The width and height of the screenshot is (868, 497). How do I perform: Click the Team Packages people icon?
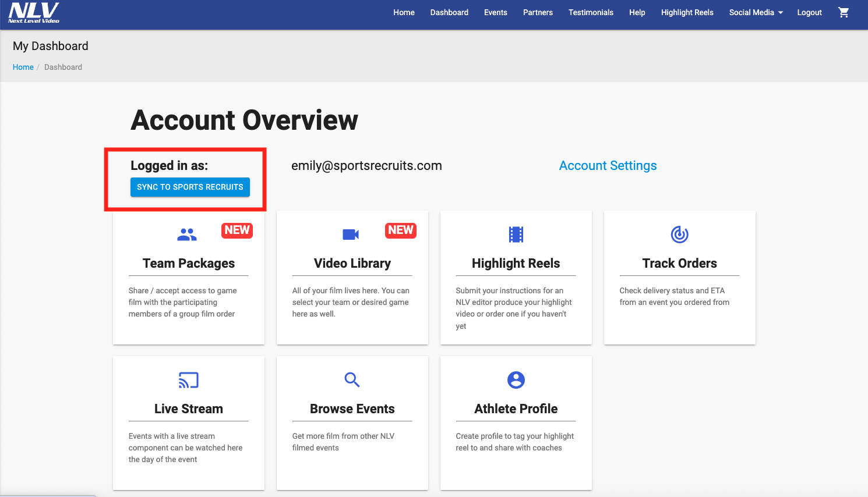point(187,235)
